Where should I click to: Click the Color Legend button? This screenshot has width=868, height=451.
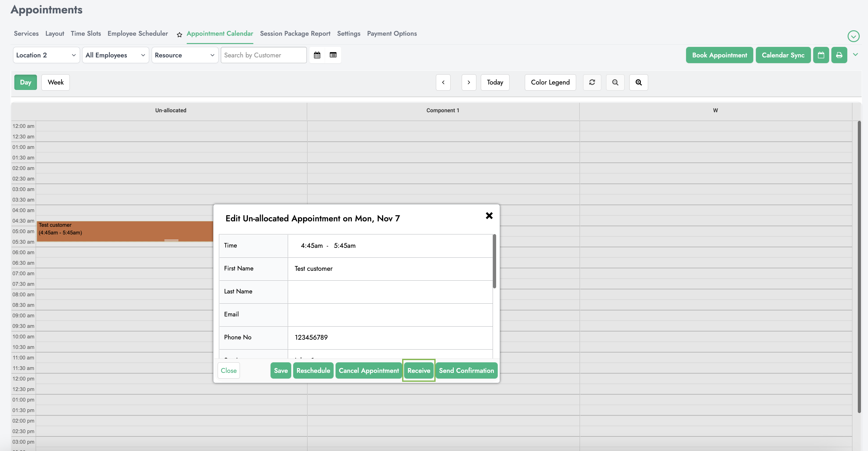click(x=550, y=82)
